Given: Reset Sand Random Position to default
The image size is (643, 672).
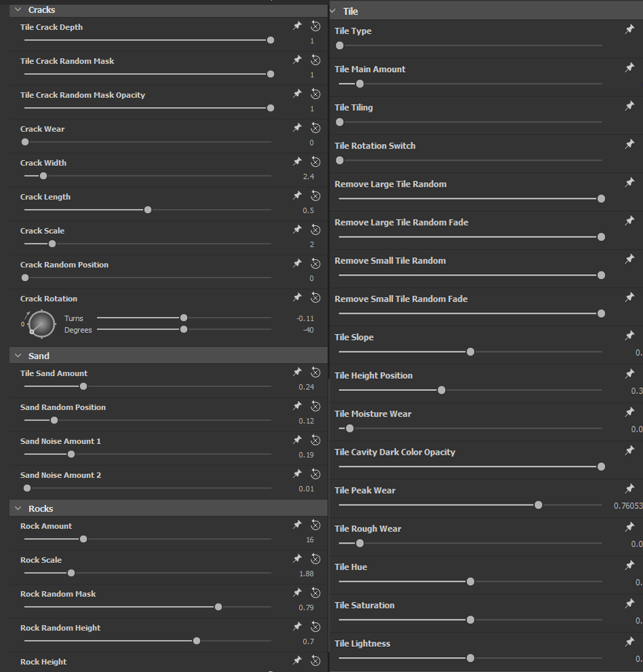Looking at the screenshot, I should click(x=315, y=406).
